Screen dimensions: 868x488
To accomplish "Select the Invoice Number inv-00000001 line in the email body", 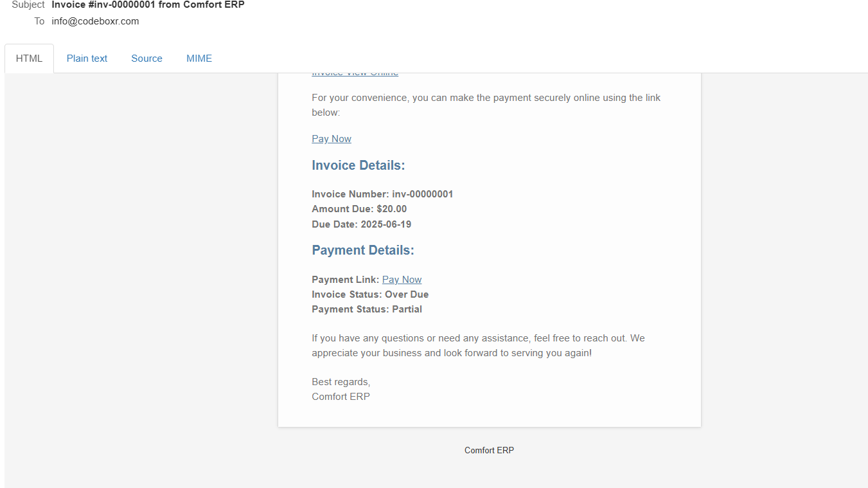I will 382,194.
